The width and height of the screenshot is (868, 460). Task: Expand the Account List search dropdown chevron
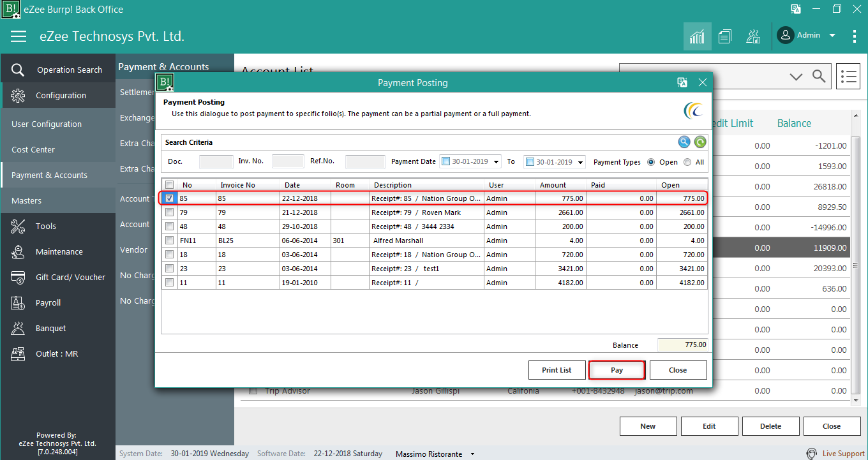tap(796, 77)
